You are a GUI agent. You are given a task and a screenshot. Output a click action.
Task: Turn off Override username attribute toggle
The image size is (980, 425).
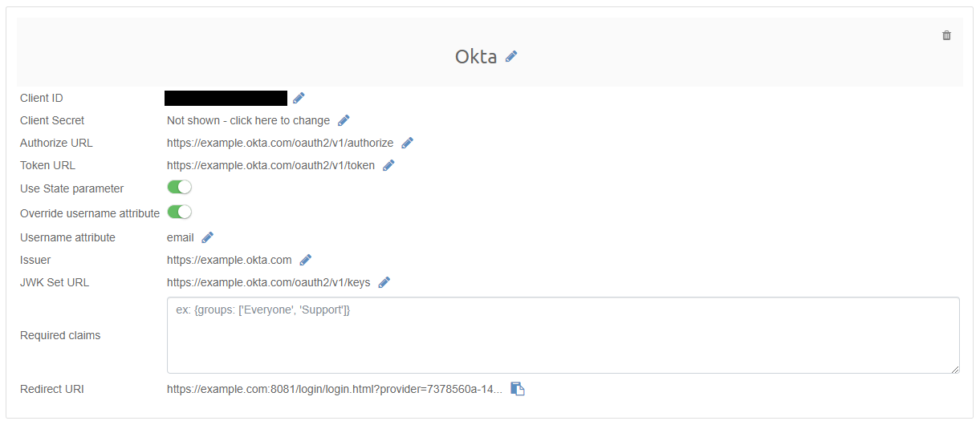click(x=179, y=212)
